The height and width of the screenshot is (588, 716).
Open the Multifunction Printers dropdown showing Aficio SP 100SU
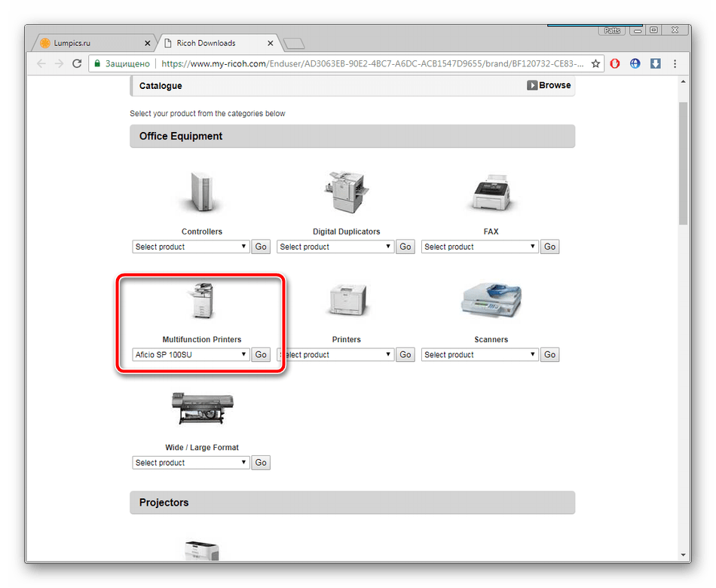point(191,354)
